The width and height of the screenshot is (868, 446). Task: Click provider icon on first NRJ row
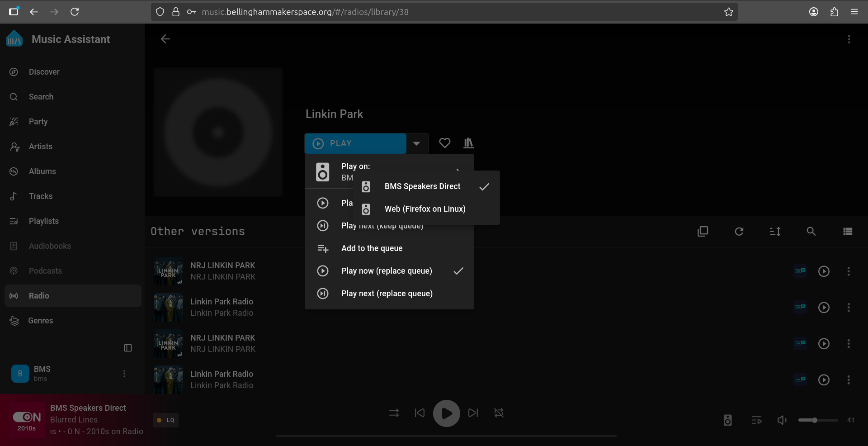[800, 271]
